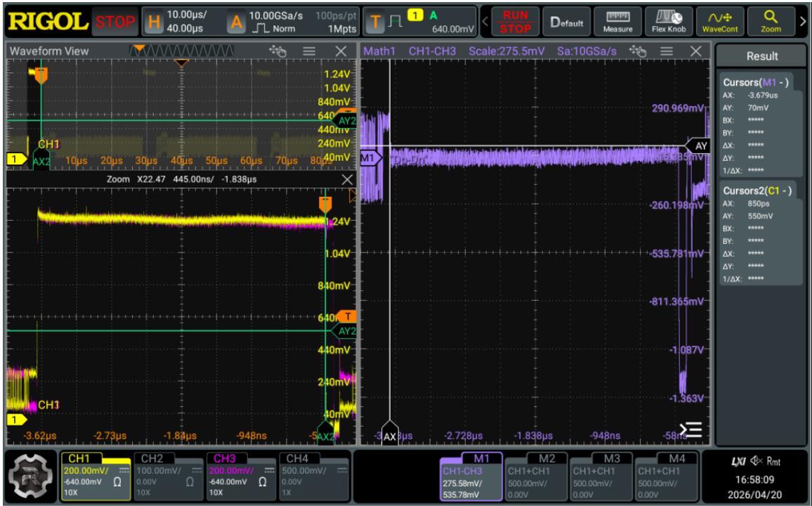Open the Result panel header
The height and width of the screenshot is (506, 812).
[761, 56]
